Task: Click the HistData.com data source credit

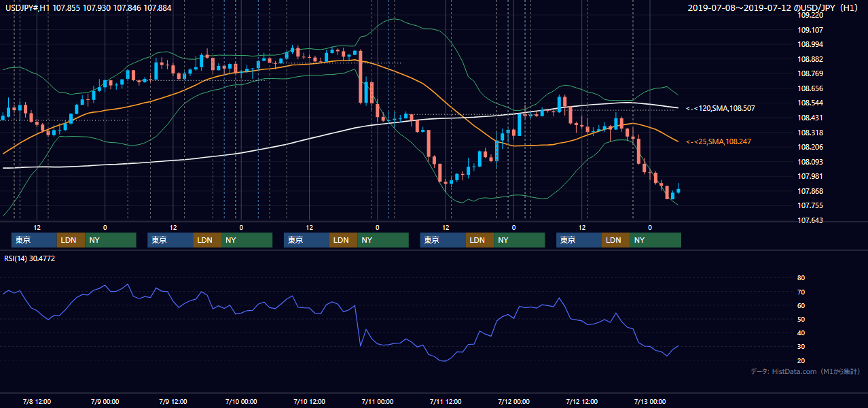Action: [806, 371]
